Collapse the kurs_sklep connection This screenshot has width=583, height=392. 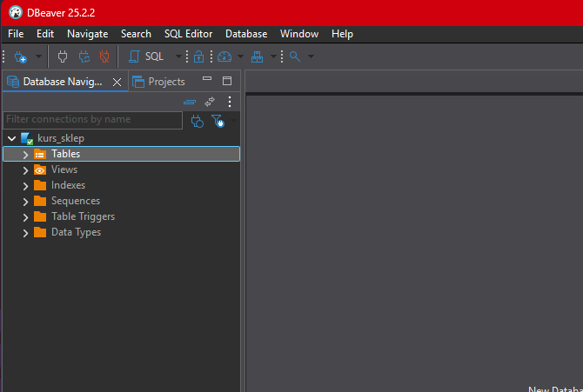11,139
